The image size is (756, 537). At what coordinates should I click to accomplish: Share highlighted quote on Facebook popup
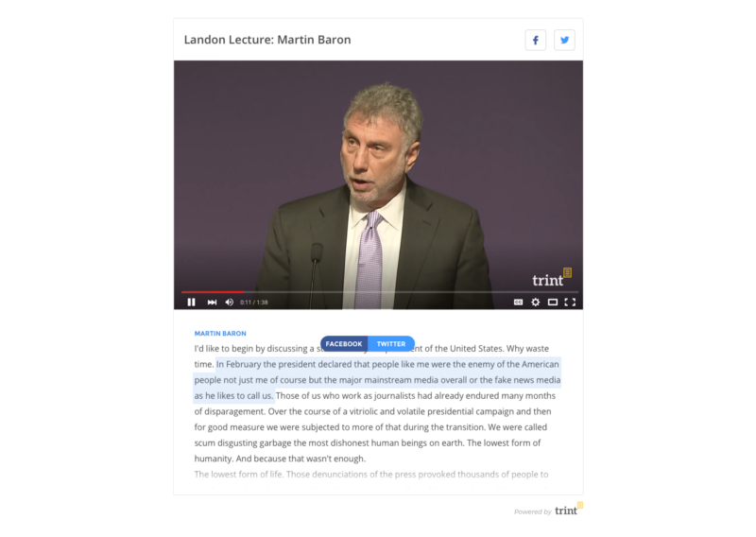pyautogui.click(x=344, y=344)
